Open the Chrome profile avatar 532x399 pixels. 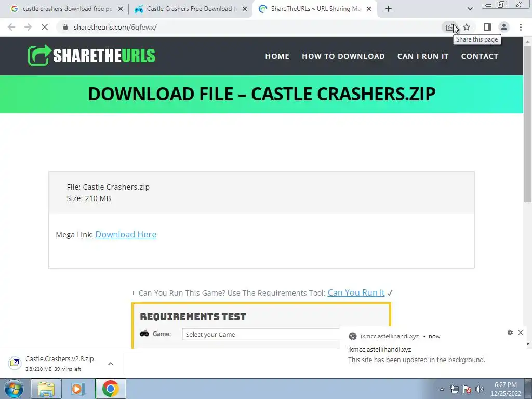tap(504, 27)
